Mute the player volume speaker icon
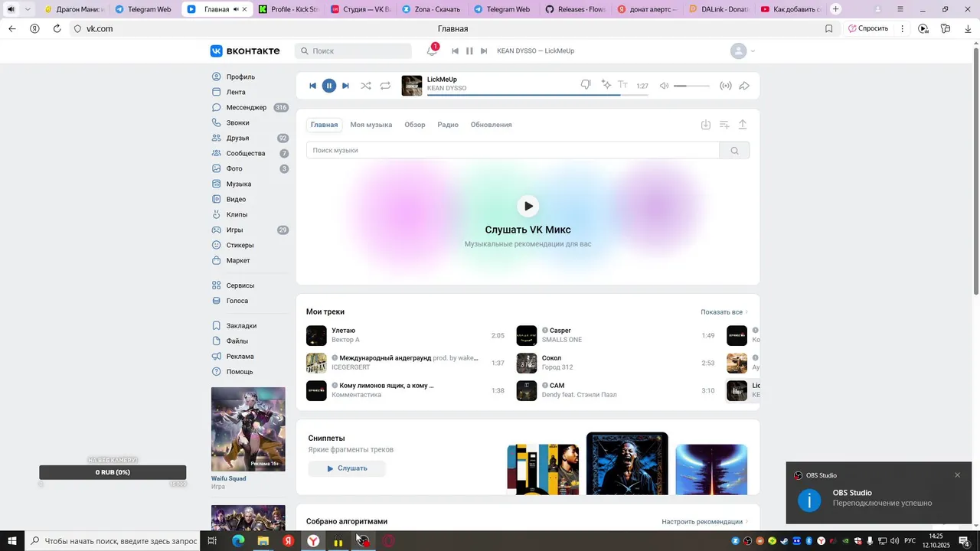The image size is (980, 551). coord(665,86)
